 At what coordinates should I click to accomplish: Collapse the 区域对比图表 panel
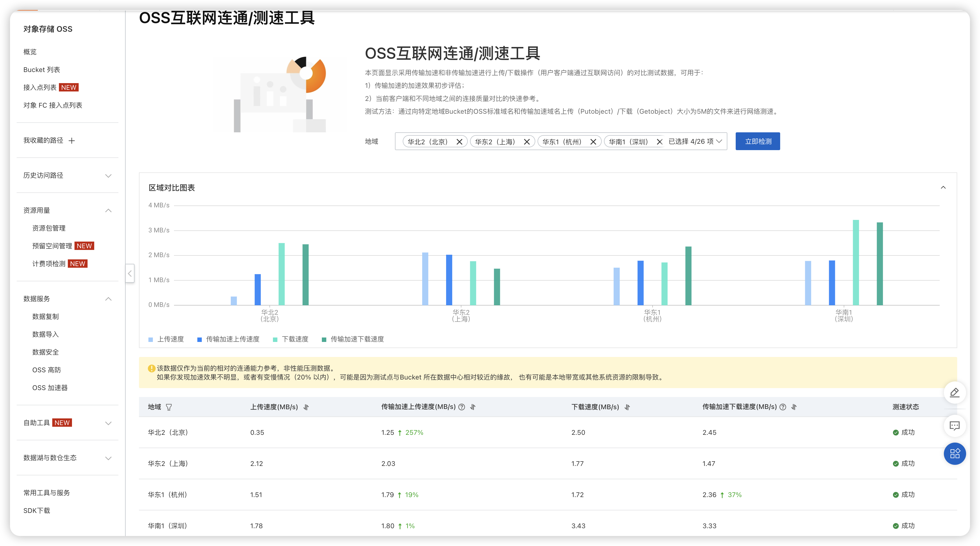[x=943, y=187]
